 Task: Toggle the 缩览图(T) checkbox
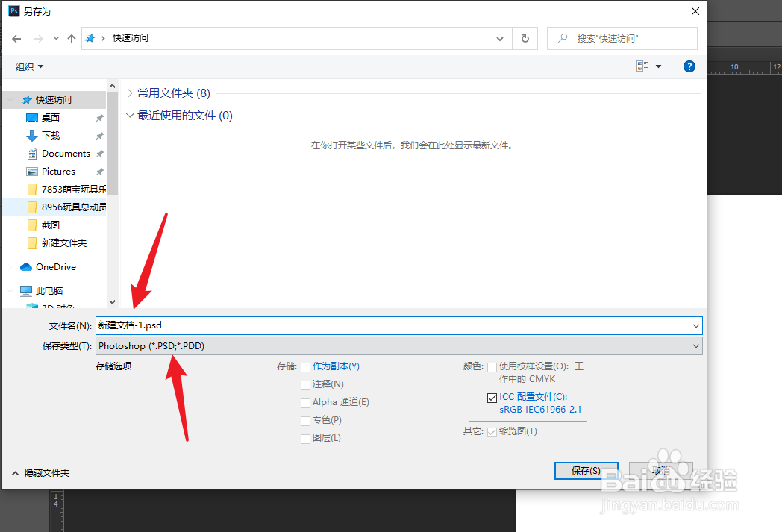[x=492, y=432]
